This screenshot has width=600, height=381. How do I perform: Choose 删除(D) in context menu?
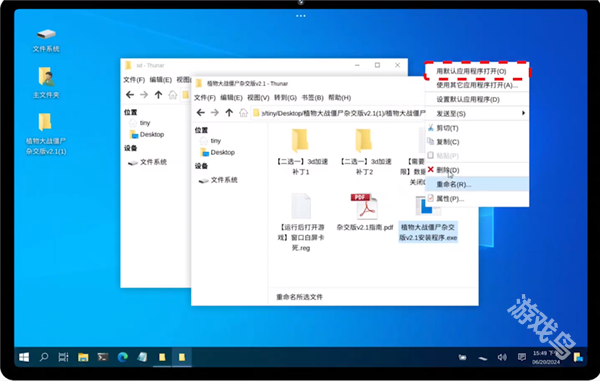pos(477,170)
